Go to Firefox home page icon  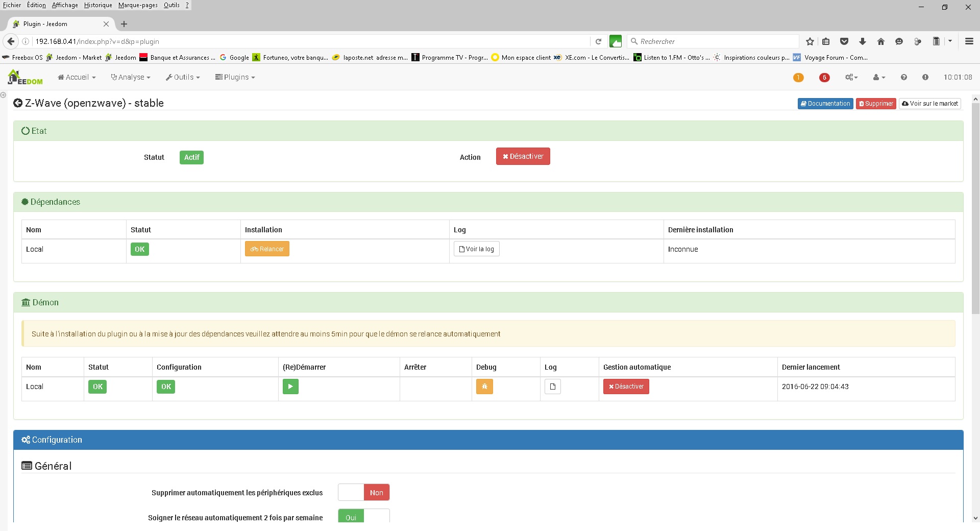(881, 41)
